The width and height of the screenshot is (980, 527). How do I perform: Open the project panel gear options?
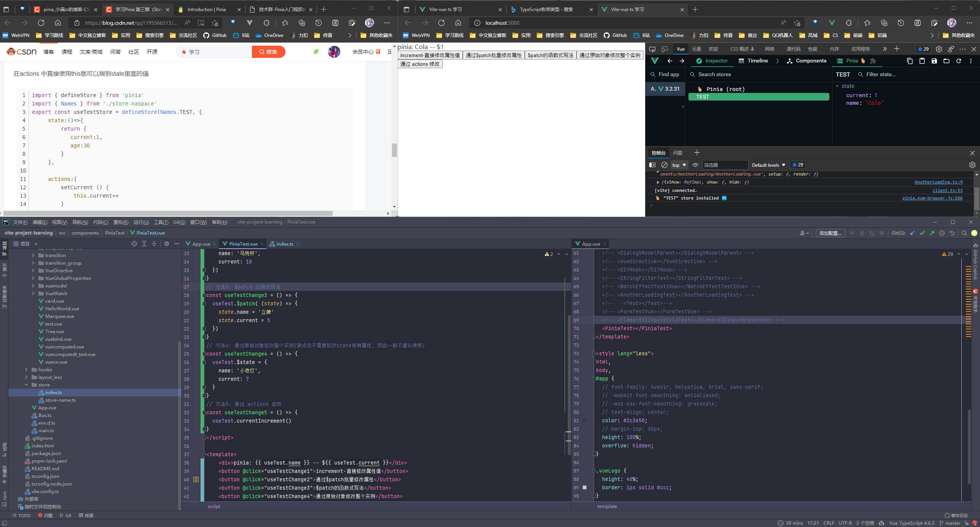click(x=167, y=244)
